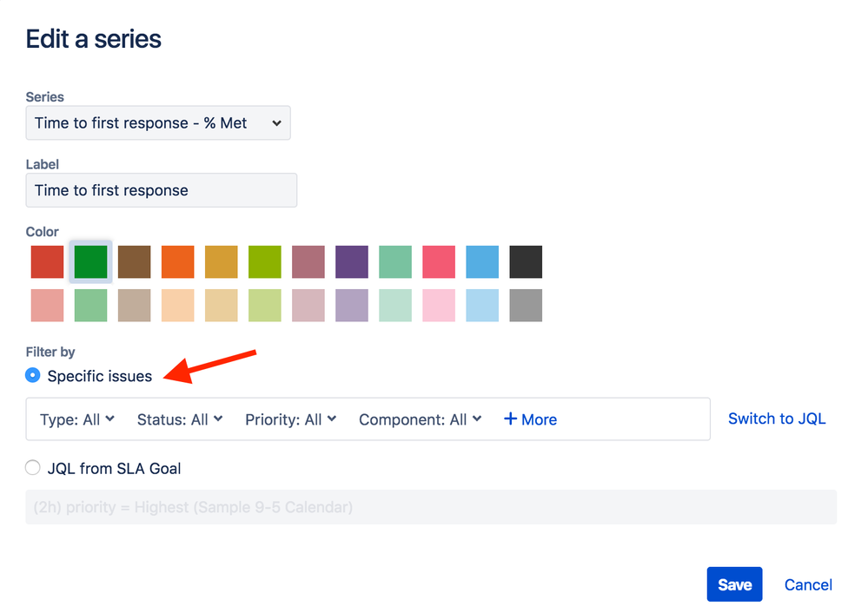868x613 pixels.
Task: Click the More filters button
Action: click(x=530, y=419)
